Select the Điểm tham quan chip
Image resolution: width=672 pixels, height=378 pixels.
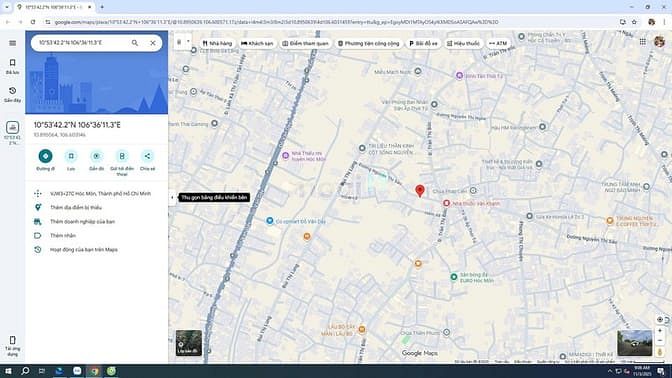click(306, 43)
